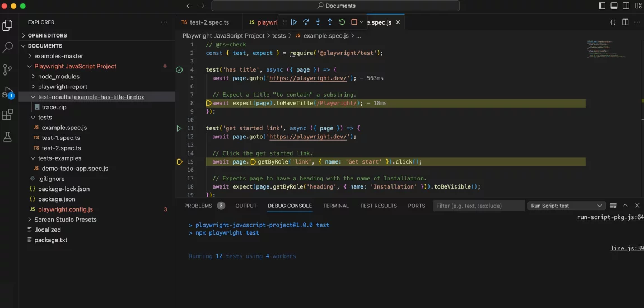
Task: Open the Testing flask view
Action: pos(8,137)
